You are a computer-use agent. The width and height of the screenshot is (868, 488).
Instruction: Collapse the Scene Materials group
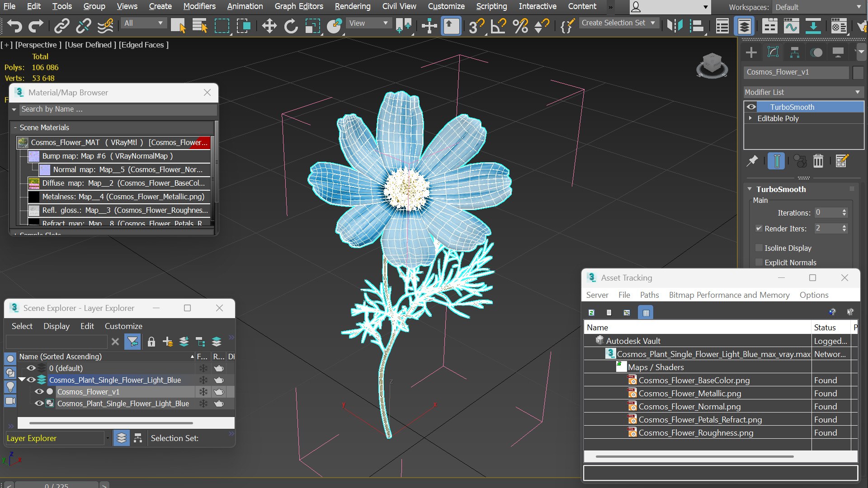tap(15, 127)
